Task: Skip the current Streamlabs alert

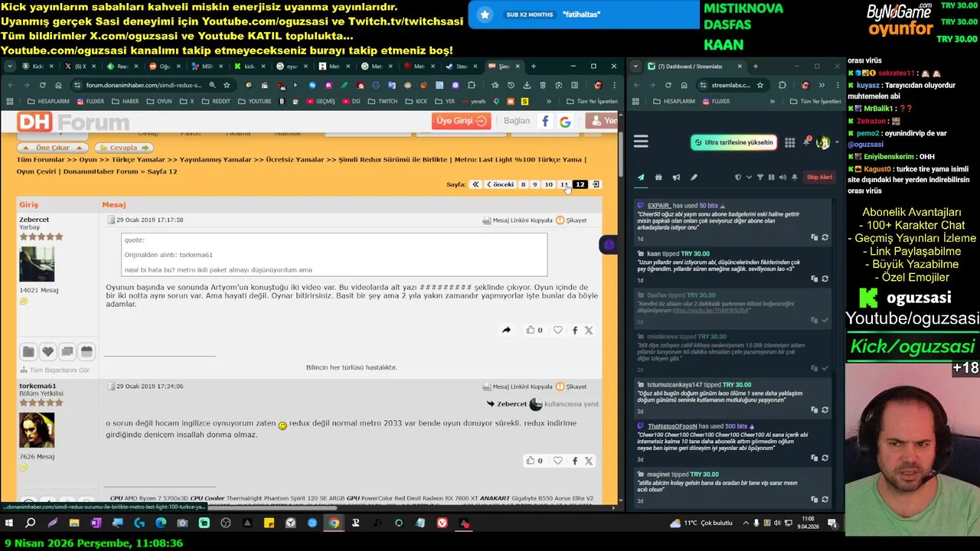Action: click(x=819, y=178)
